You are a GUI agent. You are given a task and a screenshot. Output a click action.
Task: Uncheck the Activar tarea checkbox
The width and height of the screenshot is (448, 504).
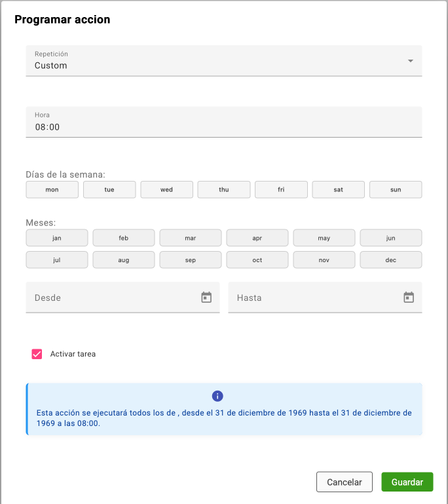(37, 354)
